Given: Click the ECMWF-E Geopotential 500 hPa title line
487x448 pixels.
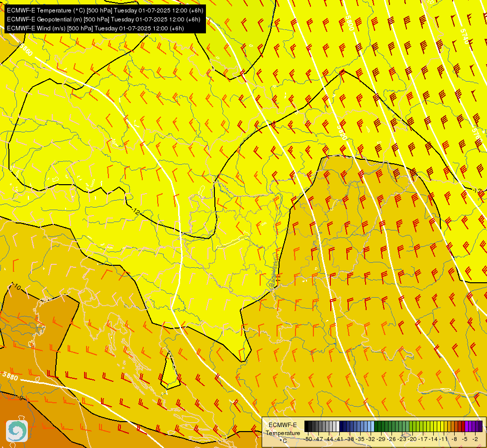Looking at the screenshot, I should pos(103,19).
